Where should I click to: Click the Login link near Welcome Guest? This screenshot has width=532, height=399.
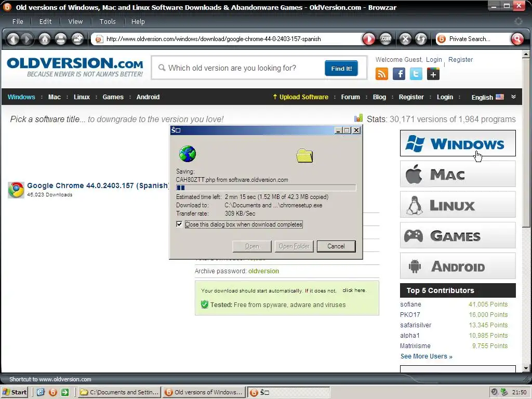[x=434, y=60]
